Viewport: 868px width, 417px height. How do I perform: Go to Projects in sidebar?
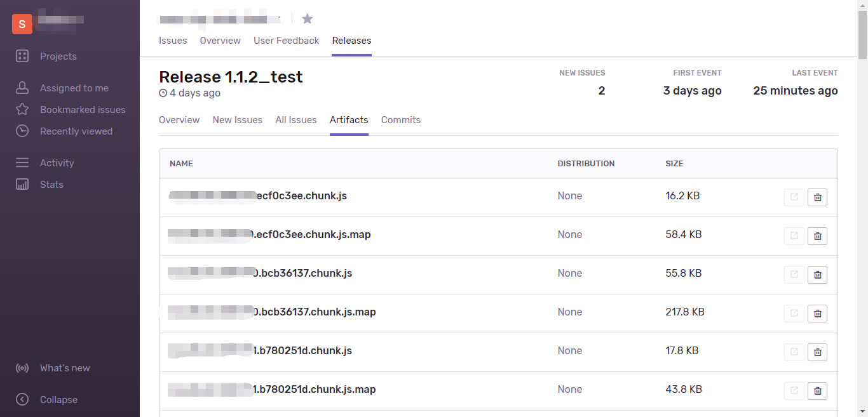tap(58, 56)
